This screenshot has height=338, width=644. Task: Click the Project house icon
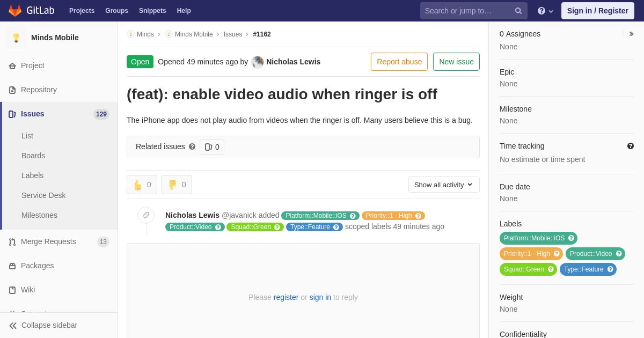[12, 66]
